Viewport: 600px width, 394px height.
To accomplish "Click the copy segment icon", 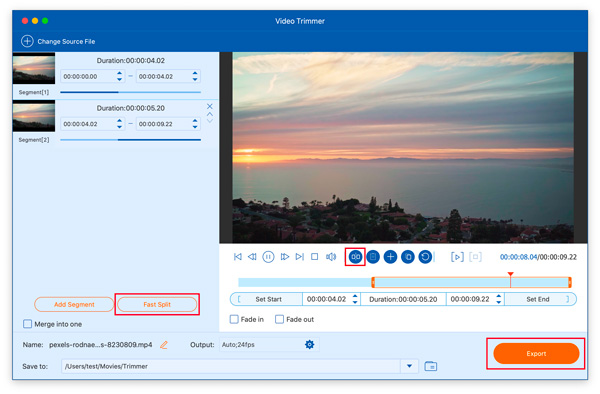I will [408, 257].
